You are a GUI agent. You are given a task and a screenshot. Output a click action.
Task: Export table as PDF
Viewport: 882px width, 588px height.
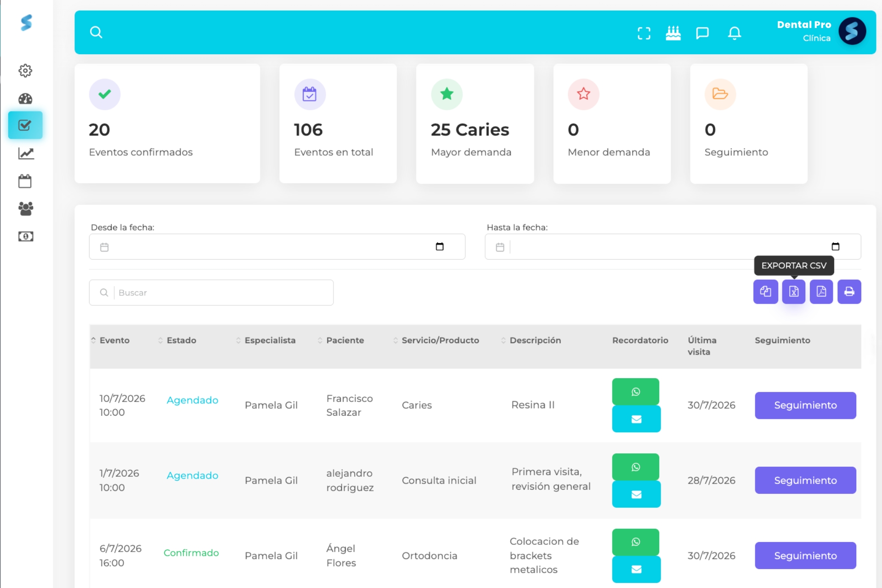click(821, 292)
